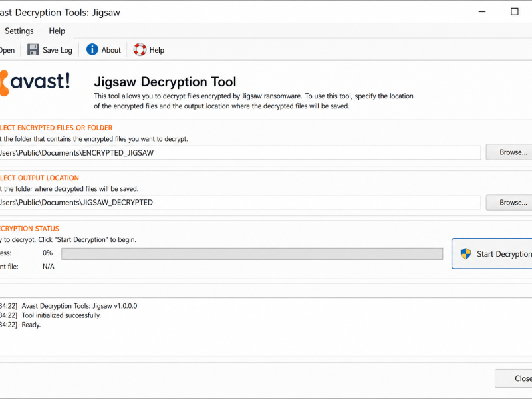Click the JIGSAW_DECRYPTED output path field
Viewport: 532px width, 399px height.
pyautogui.click(x=240, y=203)
